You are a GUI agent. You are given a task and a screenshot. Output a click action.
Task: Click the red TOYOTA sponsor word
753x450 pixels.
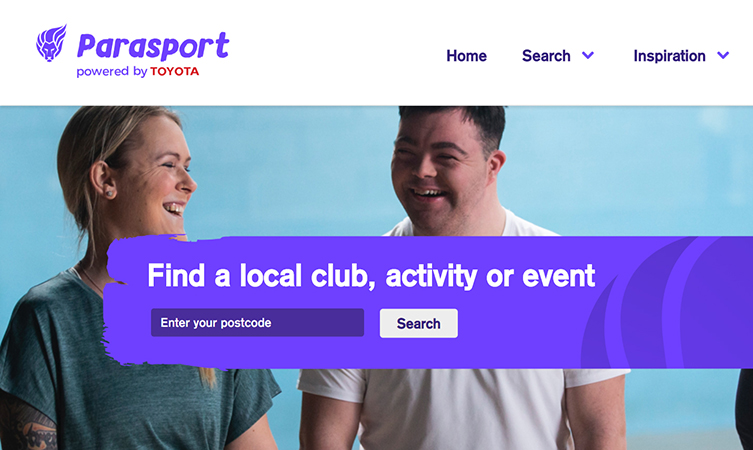pyautogui.click(x=174, y=72)
